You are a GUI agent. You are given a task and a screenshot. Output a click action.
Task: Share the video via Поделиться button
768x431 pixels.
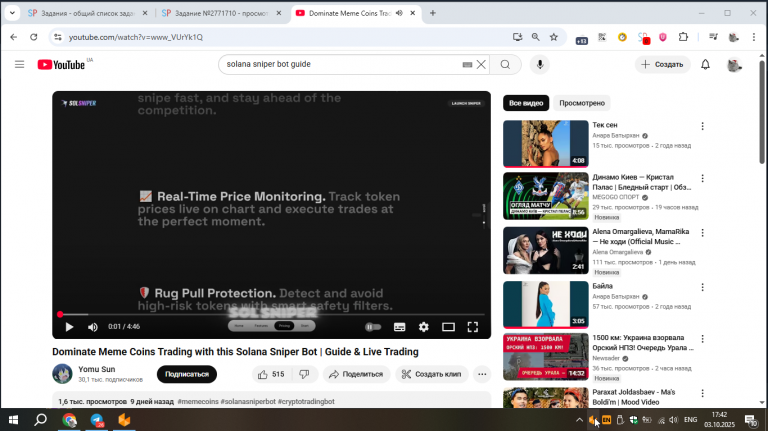(356, 374)
